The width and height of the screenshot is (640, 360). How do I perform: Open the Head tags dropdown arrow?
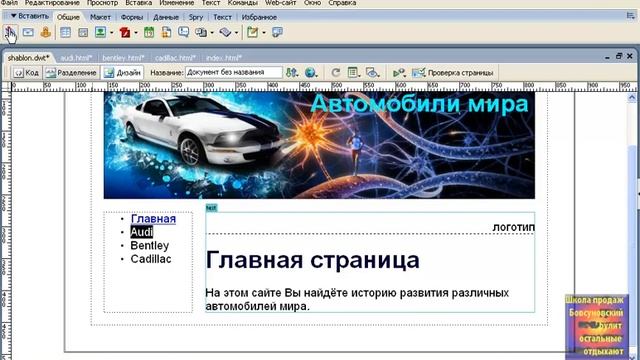(212, 33)
